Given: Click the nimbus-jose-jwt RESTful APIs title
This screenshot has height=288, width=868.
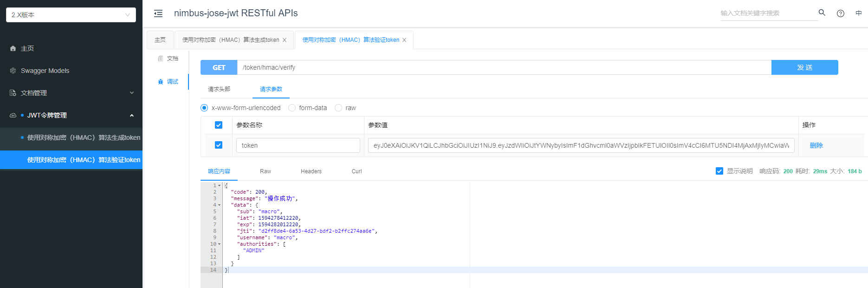Looking at the screenshot, I should pyautogui.click(x=236, y=13).
